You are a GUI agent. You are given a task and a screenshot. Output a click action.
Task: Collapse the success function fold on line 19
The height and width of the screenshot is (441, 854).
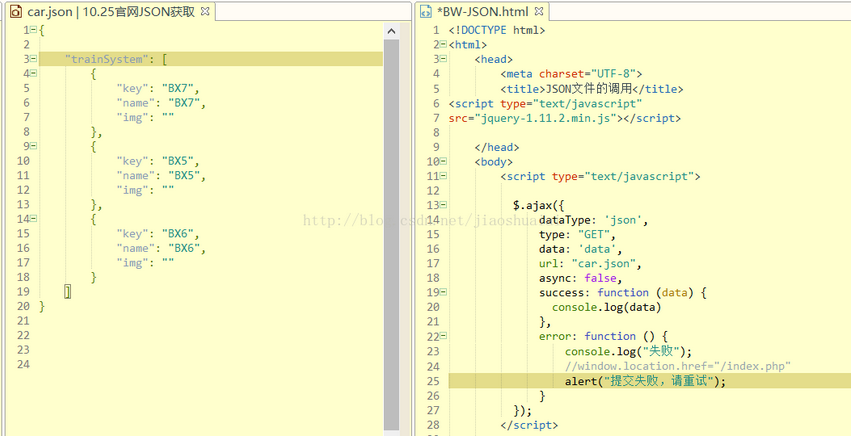[443, 292]
